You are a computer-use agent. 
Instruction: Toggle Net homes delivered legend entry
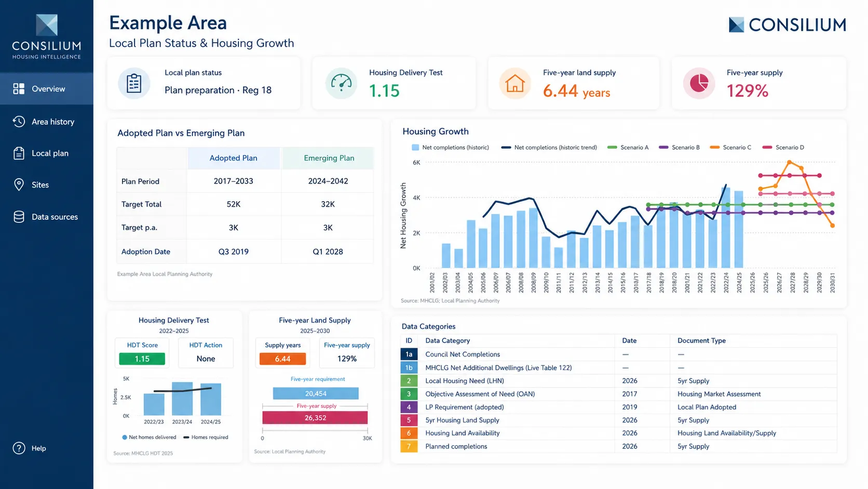[x=149, y=438]
